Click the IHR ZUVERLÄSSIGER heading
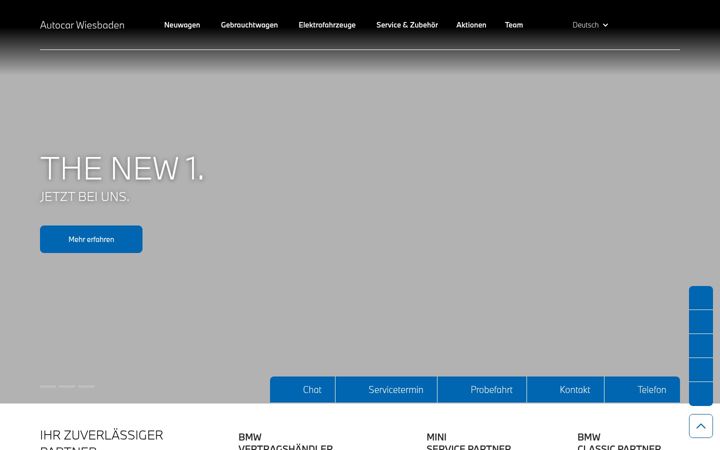Image resolution: width=720 pixels, height=450 pixels. coord(101,435)
